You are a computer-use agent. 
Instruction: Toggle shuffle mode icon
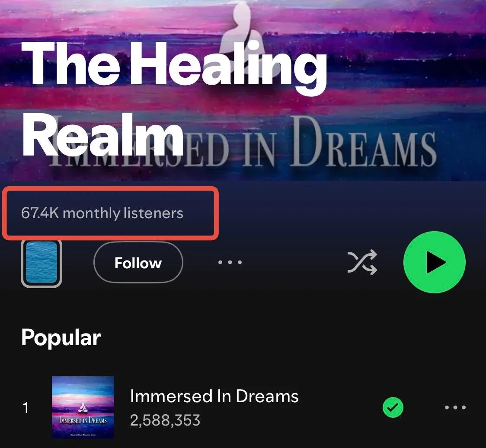tap(362, 262)
